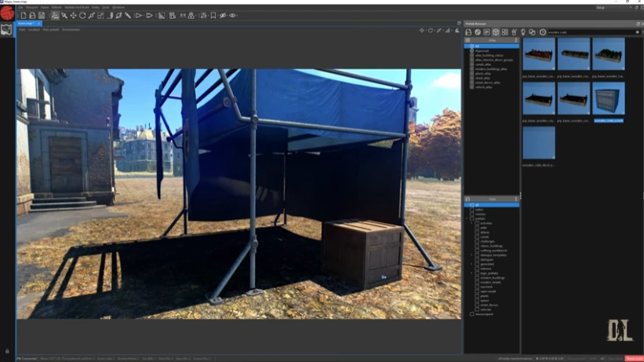This screenshot has width=644, height=362.
Task: Toggle the editor checkbox in Path tree
Action: (471, 210)
